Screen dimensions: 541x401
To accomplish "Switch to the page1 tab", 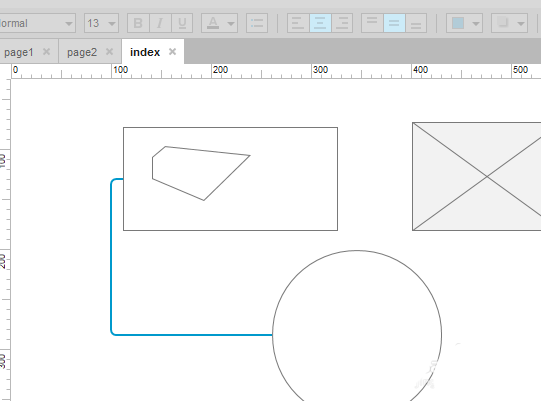I will pos(19,52).
